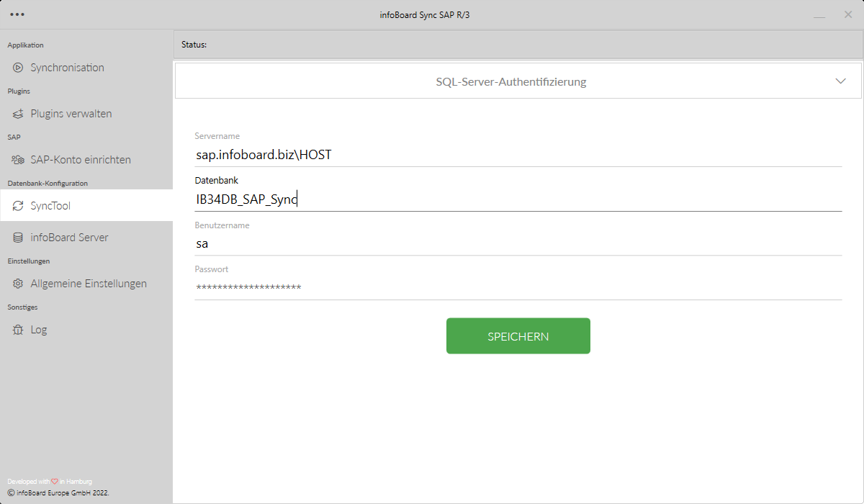Image resolution: width=864 pixels, height=504 pixels.
Task: Open the SQL-Server-Authentifizierung selector
Action: point(511,81)
